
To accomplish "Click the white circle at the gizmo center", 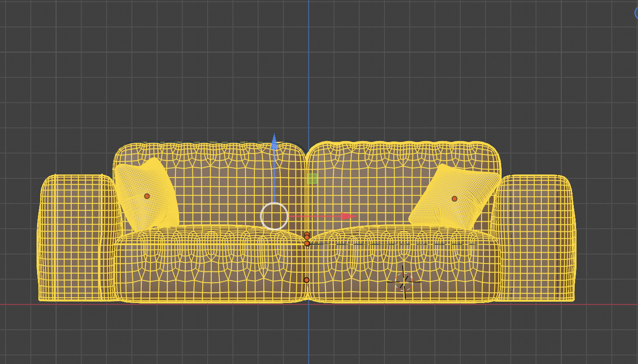I will 274,216.
